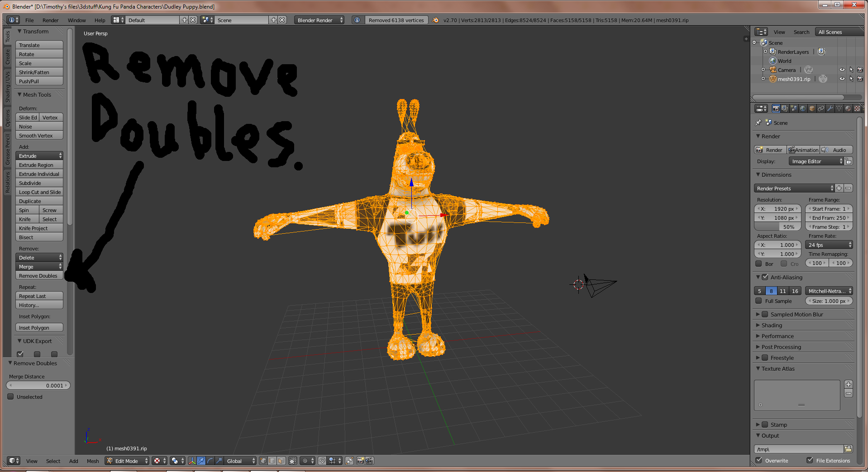868x472 pixels.
Task: Open the File menu
Action: pos(29,20)
